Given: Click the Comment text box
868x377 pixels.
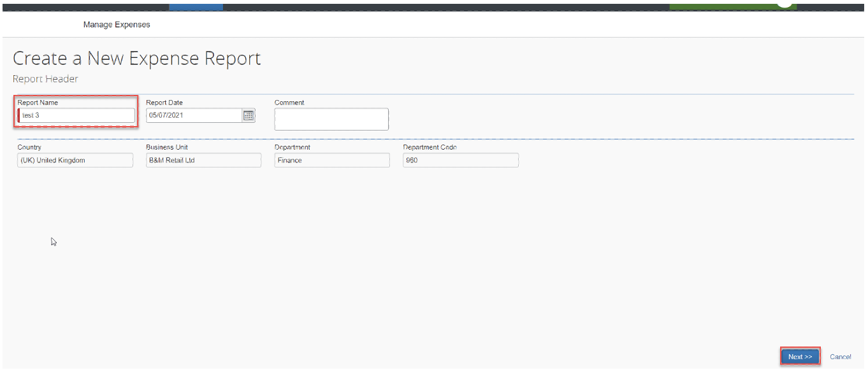Looking at the screenshot, I should point(331,119).
